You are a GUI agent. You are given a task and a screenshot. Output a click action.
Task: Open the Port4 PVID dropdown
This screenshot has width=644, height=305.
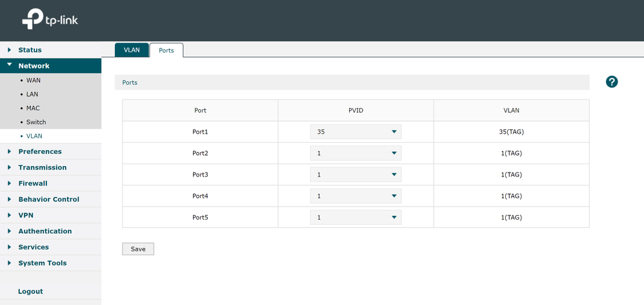(356, 196)
